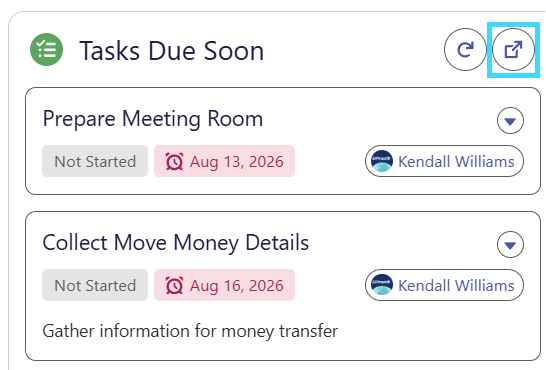
Task: Expand the Collect Move Money Details dropdown arrow
Action: [x=510, y=244]
